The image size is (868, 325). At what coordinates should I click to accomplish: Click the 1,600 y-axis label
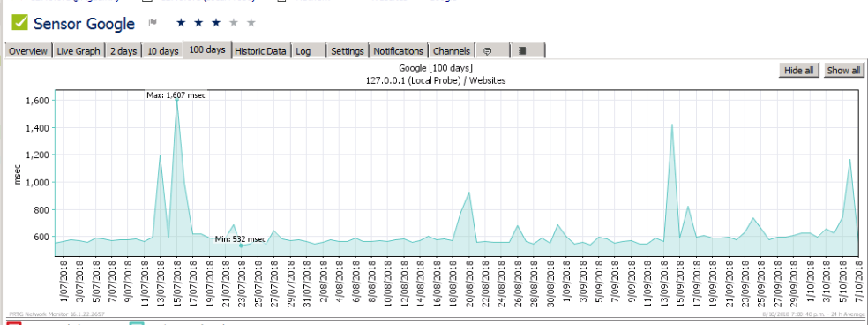click(x=38, y=101)
